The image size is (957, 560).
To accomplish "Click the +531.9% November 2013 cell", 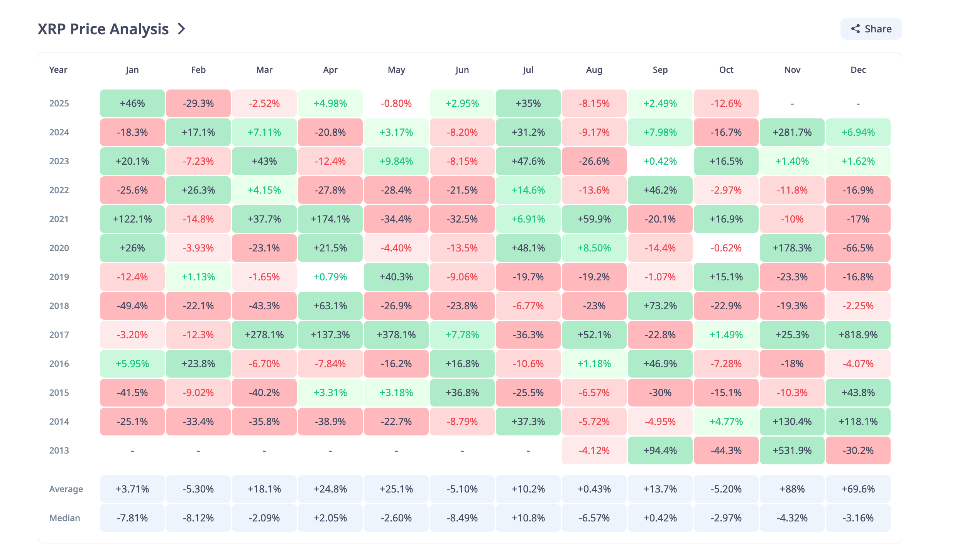I will 792,450.
